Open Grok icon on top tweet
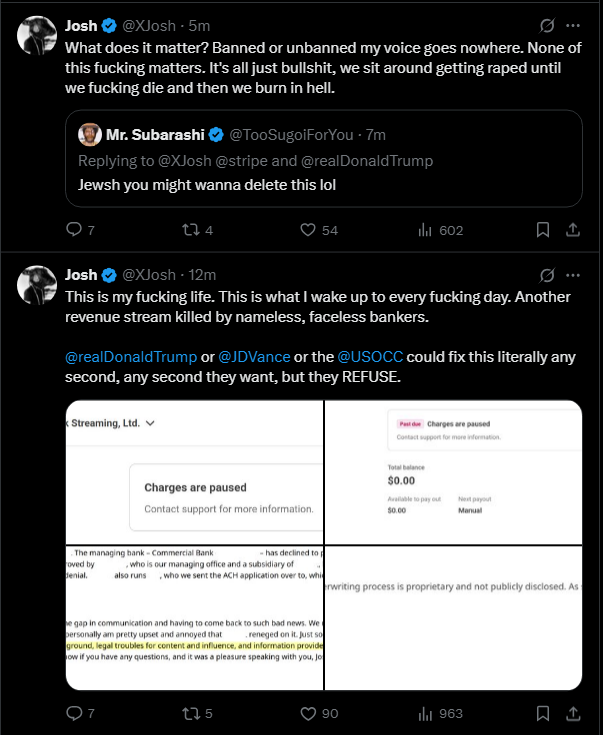 coord(547,24)
